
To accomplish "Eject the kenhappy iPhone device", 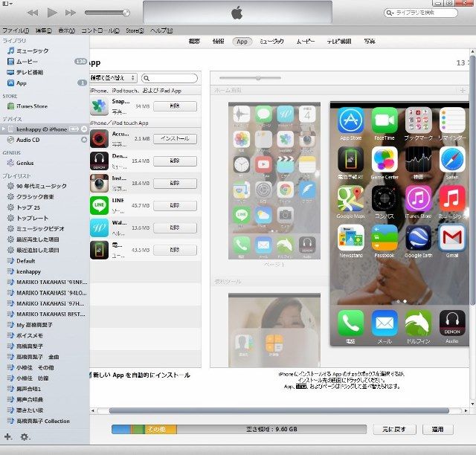I will pos(84,129).
